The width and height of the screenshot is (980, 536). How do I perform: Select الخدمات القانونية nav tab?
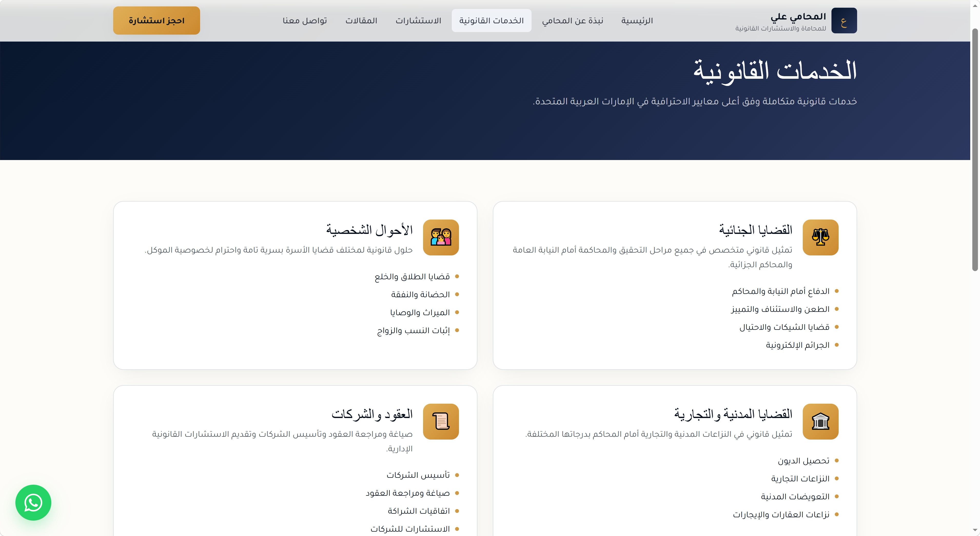pos(491,21)
